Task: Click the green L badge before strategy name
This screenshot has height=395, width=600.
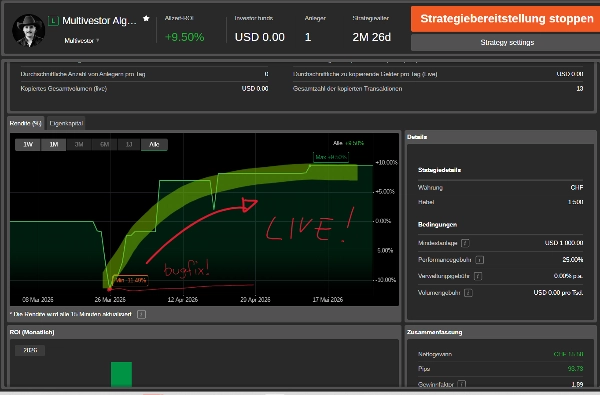Action: pyautogui.click(x=53, y=21)
